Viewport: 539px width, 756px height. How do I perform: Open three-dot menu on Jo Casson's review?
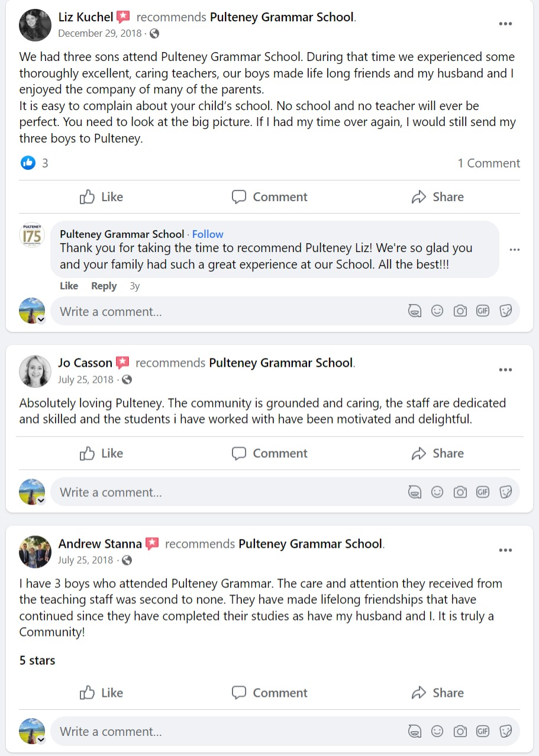click(505, 370)
